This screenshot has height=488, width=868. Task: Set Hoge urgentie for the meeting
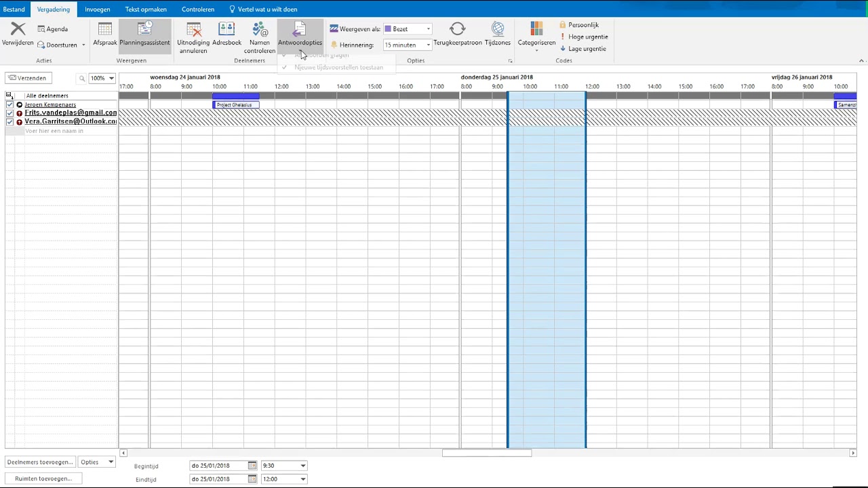(x=583, y=37)
